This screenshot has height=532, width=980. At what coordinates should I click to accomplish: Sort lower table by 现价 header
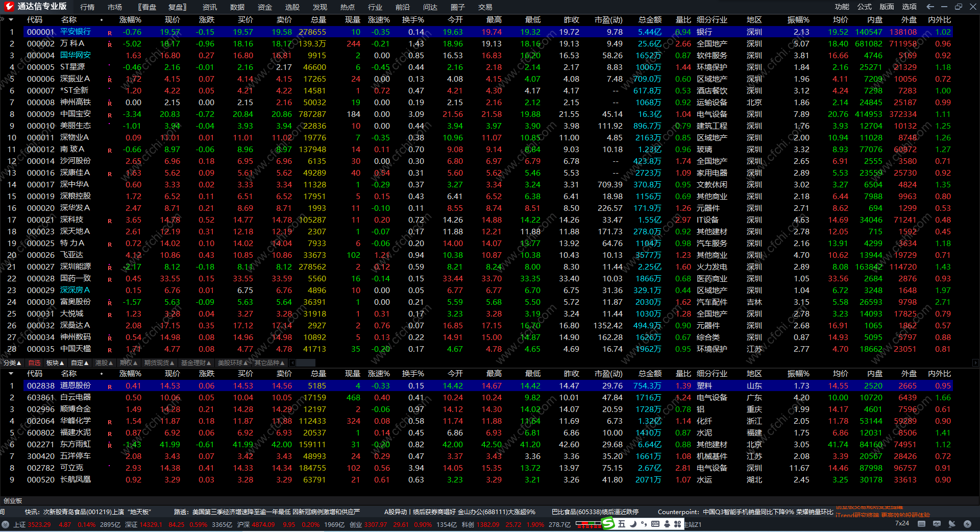tap(173, 374)
